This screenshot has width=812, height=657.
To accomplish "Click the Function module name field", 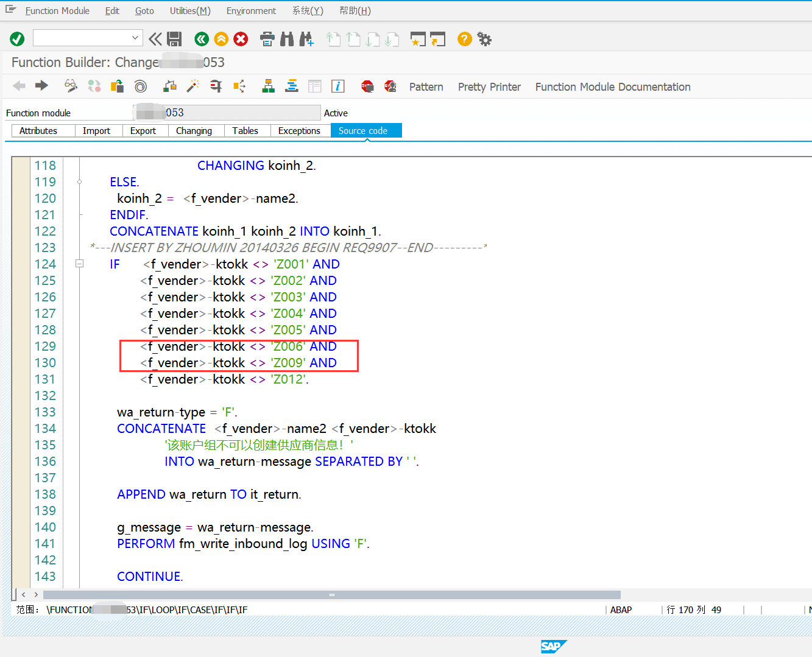I will pos(227,113).
